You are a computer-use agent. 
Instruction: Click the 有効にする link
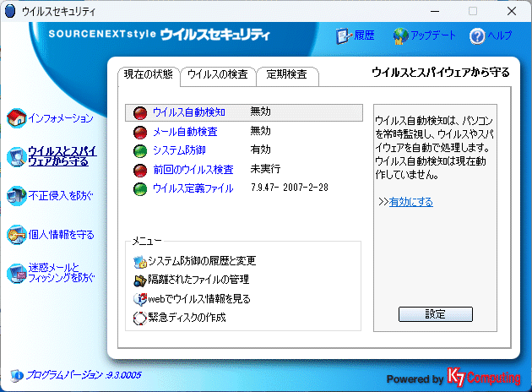coord(411,202)
